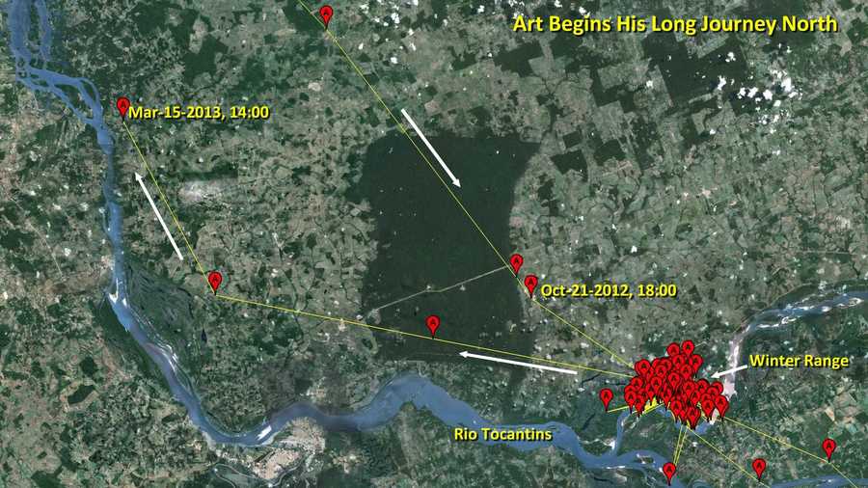
Task: Select the pin inside the dark forest block
Action: [x=433, y=326]
